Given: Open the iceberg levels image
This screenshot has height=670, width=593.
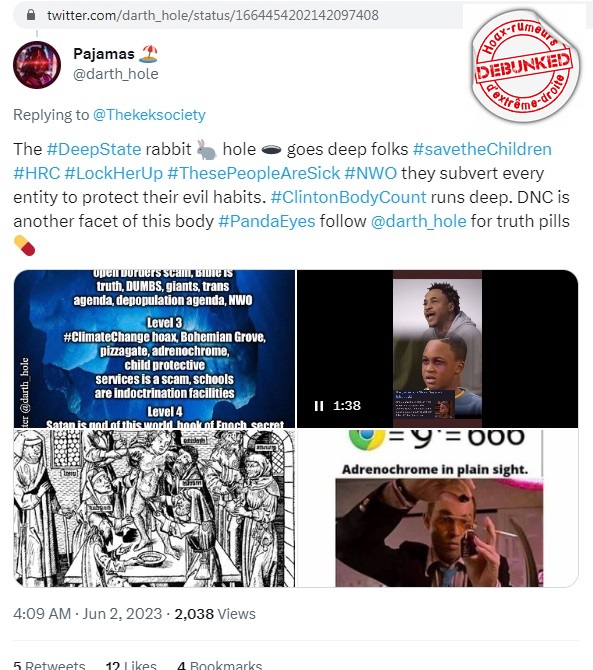Looking at the screenshot, I should [154, 349].
